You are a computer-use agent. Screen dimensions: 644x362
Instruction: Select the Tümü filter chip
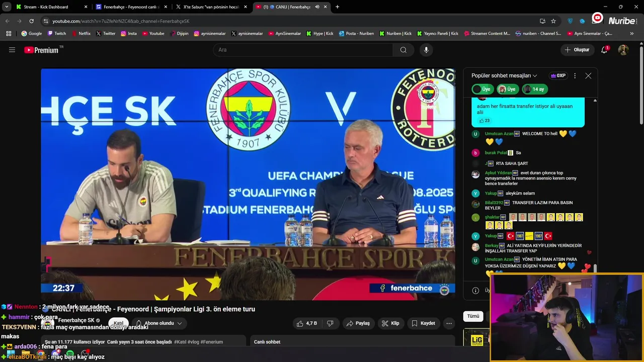pos(473,316)
